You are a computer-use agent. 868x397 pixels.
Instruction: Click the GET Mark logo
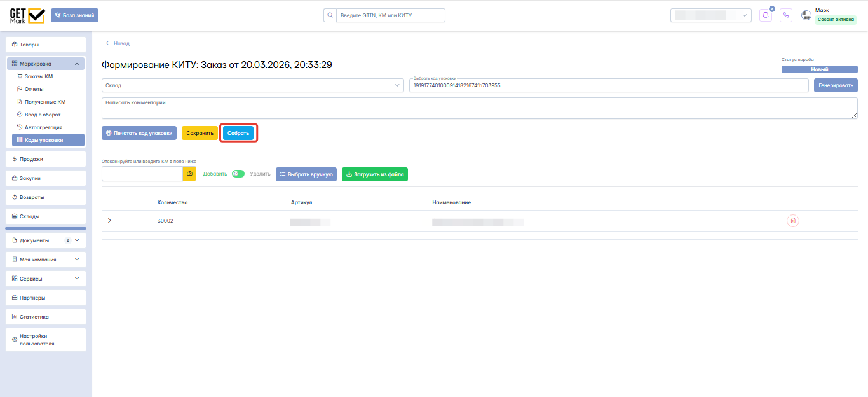pyautogui.click(x=27, y=15)
